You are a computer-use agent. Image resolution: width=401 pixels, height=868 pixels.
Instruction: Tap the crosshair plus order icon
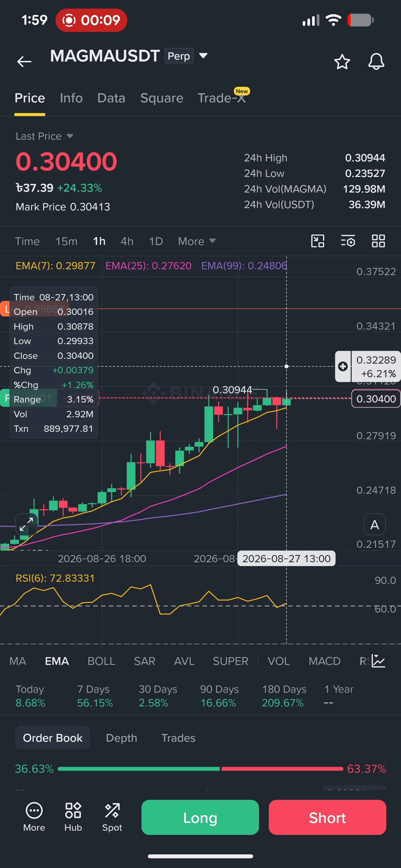point(343,366)
